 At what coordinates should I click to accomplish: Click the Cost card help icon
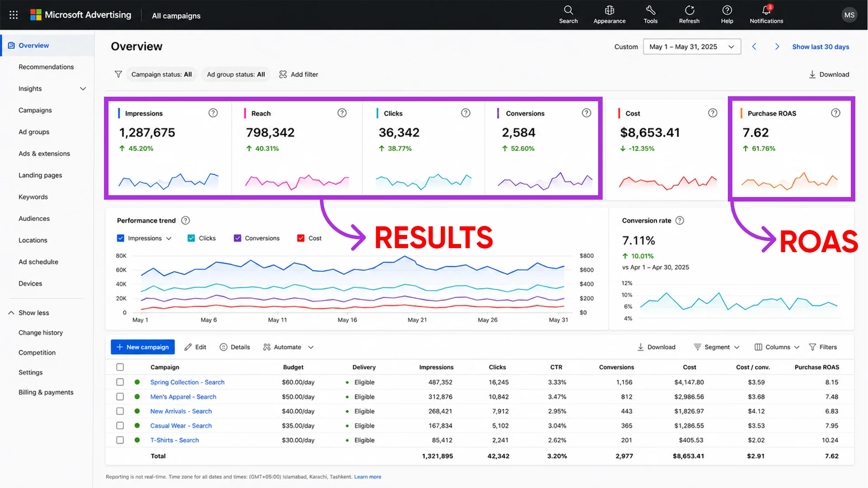712,113
